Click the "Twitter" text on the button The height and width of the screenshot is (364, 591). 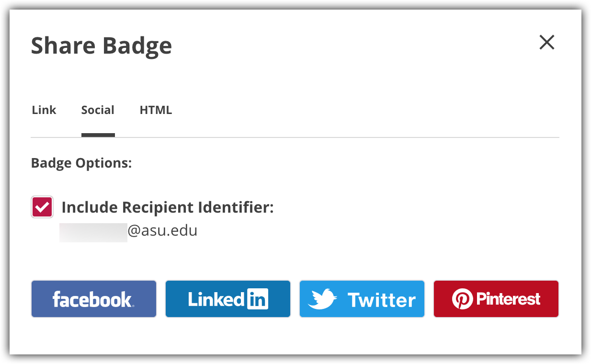point(382,300)
